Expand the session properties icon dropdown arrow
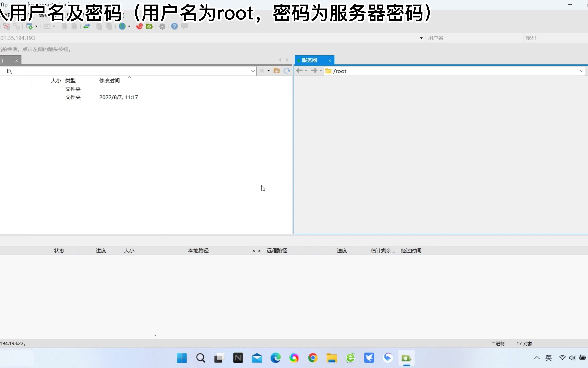588x368 pixels. pyautogui.click(x=36, y=26)
